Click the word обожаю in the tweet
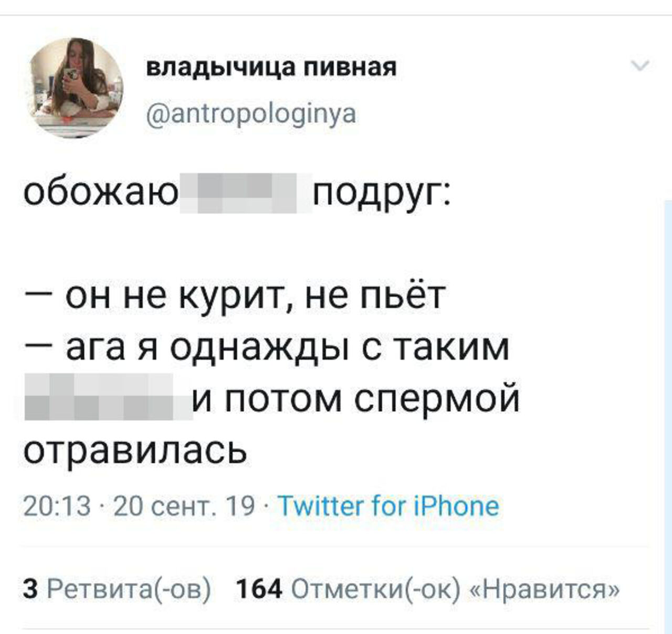Image resolution: width=672 pixels, height=634 pixels. tap(101, 194)
